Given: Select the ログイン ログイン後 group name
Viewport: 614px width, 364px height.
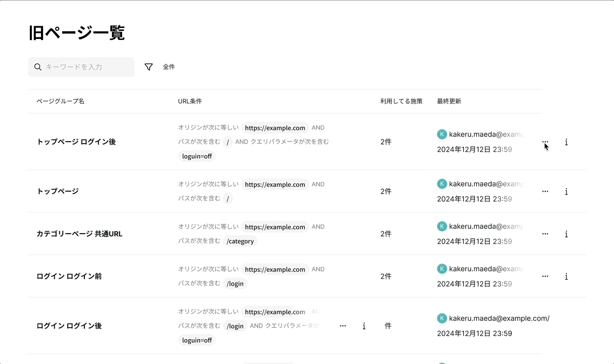Looking at the screenshot, I should (69, 326).
